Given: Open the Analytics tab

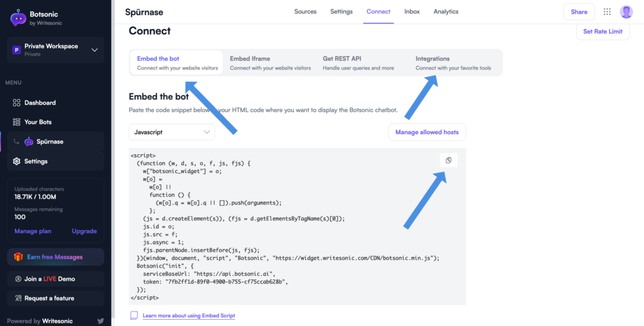Looking at the screenshot, I should tap(446, 11).
